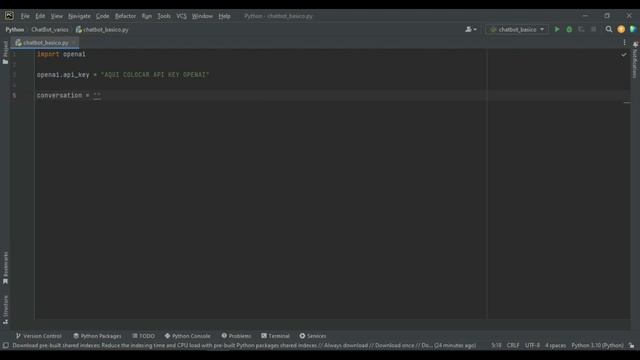Viewport: 640px width, 360px height.
Task: Change file encoding UTF-8 in status bar
Action: click(532, 346)
